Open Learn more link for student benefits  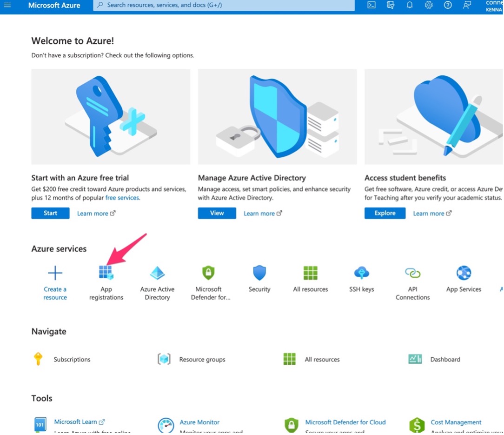tap(432, 214)
